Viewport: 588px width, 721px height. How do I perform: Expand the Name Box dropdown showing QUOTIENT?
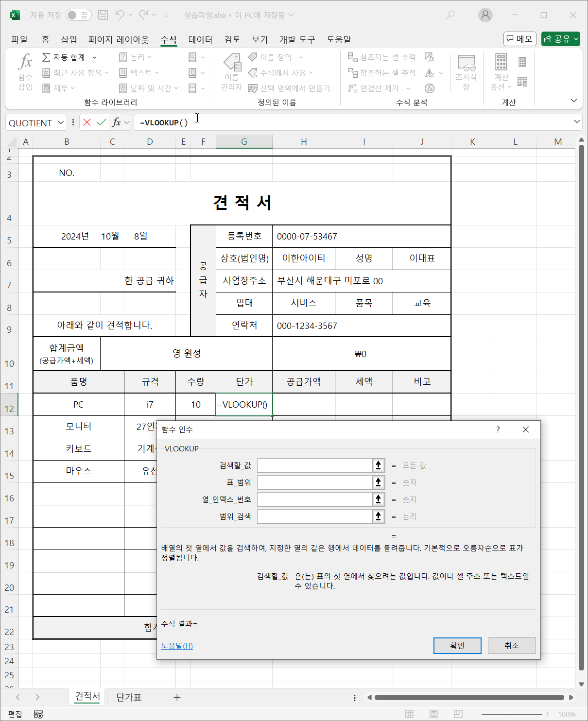[x=61, y=122]
